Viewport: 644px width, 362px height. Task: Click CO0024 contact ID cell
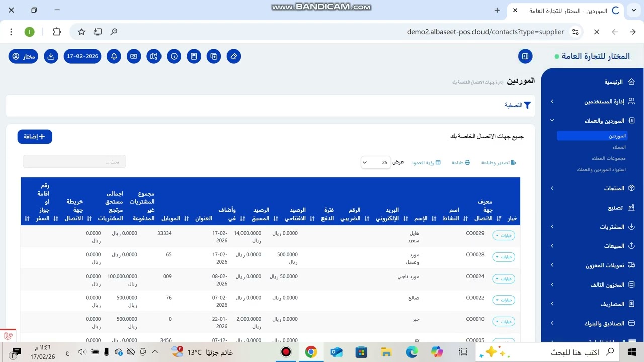(x=475, y=276)
